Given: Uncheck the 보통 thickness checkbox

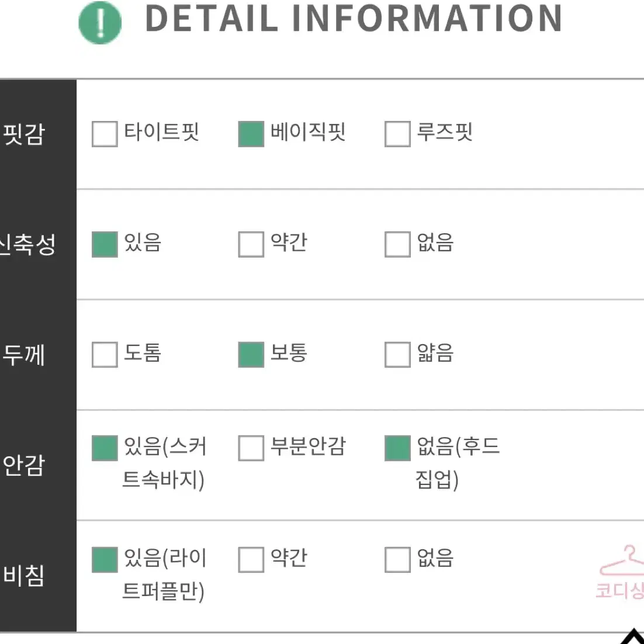Looking at the screenshot, I should coord(251,355).
